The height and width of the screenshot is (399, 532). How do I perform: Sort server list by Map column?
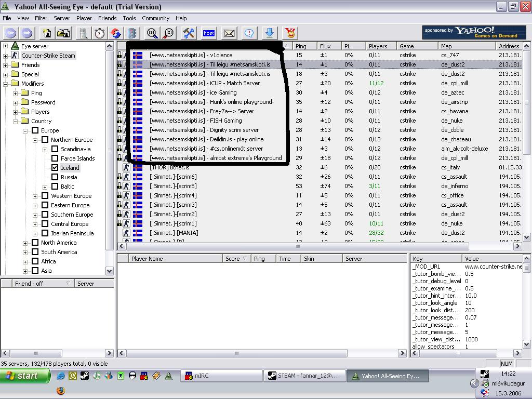tap(467, 46)
